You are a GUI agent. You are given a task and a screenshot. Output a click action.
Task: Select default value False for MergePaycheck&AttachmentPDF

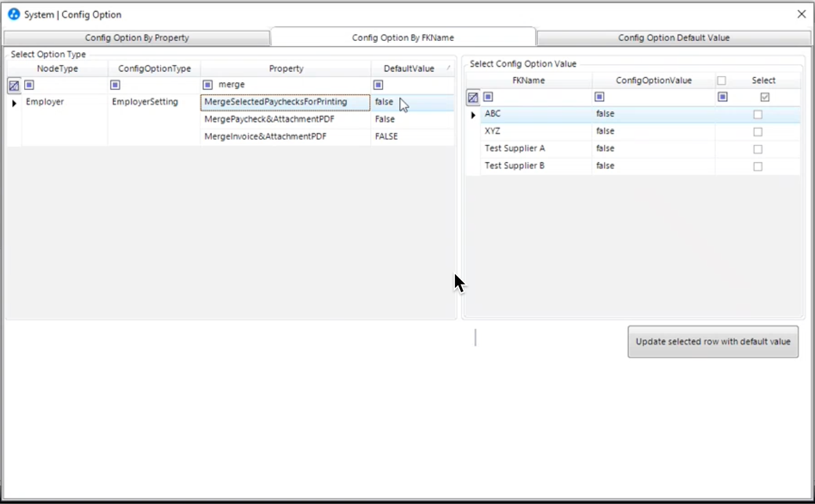point(412,120)
